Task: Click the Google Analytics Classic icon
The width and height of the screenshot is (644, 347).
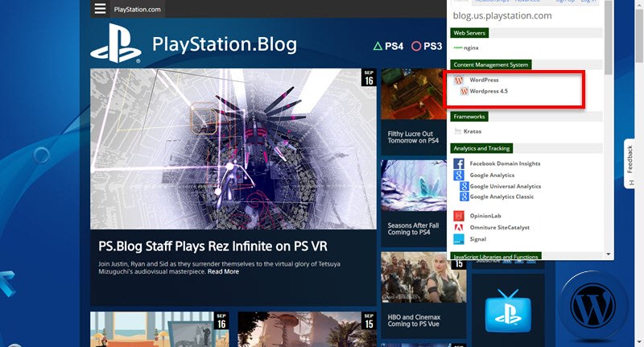Action: (464, 196)
